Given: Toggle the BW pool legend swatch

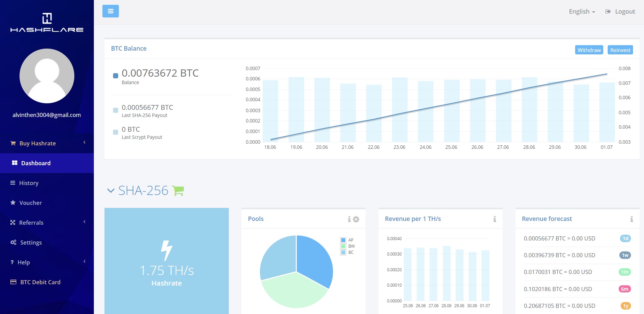Looking at the screenshot, I should coord(343,246).
